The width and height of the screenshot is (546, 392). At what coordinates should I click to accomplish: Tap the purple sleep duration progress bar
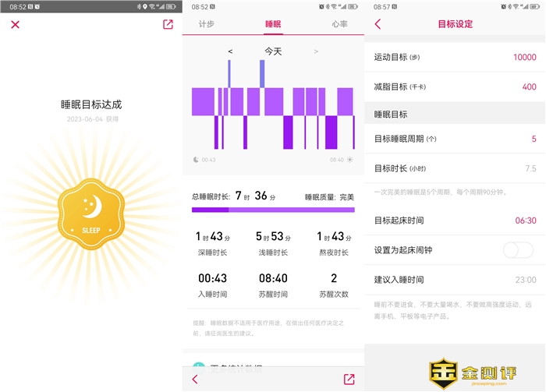(x=273, y=210)
